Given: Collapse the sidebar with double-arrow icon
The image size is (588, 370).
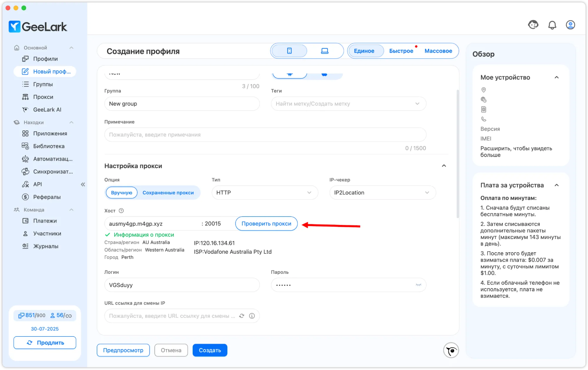Looking at the screenshot, I should pos(83,184).
